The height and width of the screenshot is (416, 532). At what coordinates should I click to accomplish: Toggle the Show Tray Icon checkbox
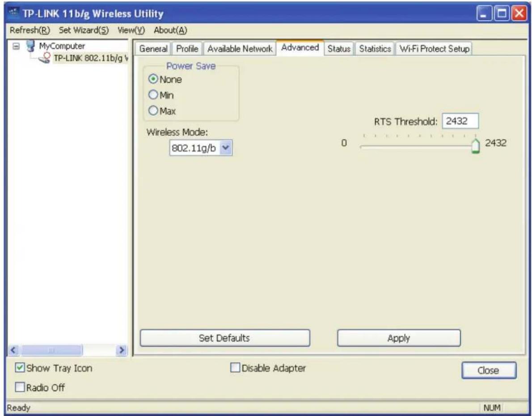[x=21, y=368]
